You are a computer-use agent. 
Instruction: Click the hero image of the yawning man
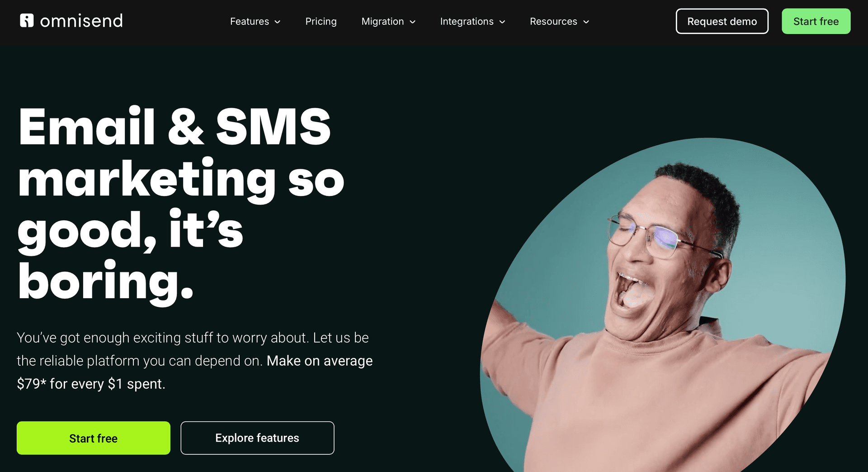click(663, 305)
